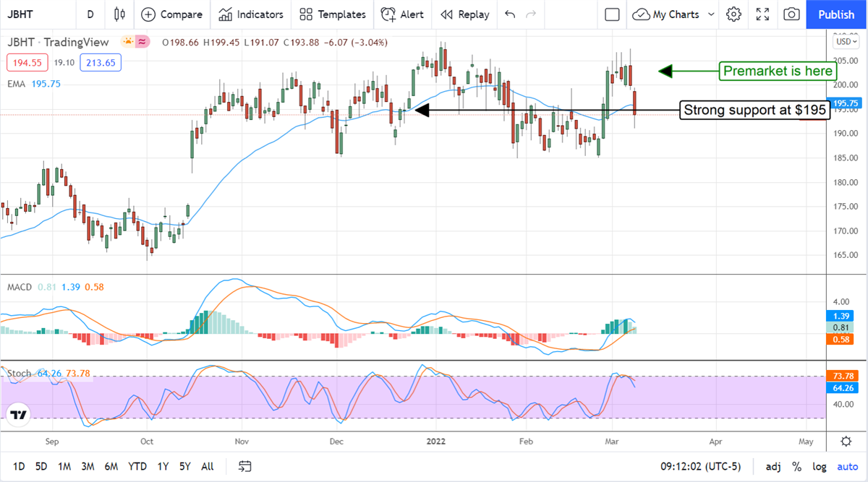Screen dimensions: 868x482
Task: Open the go-to-date calendar icon
Action: pos(245,466)
